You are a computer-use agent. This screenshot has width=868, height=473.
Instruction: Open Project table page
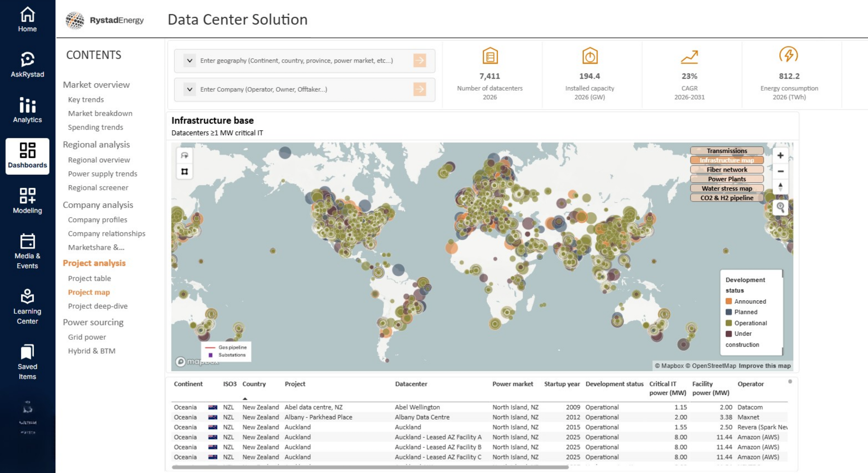click(89, 278)
